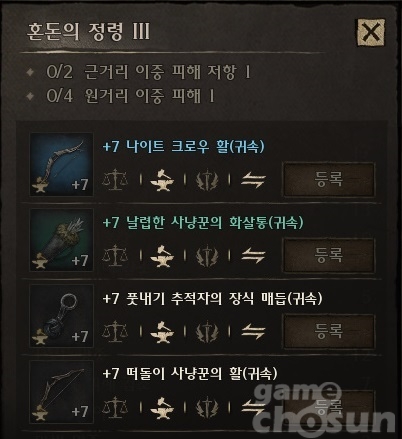Click the winged sword icon for 풋내기 추적자의 장식 매듭
Image resolution: width=402 pixels, height=439 pixels.
207,331
